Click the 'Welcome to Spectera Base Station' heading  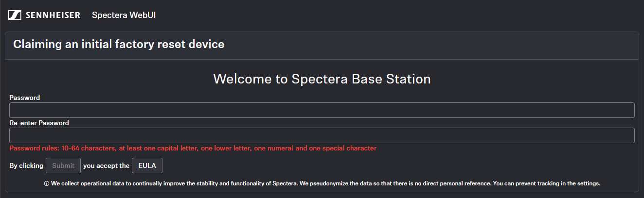pyautogui.click(x=322, y=79)
